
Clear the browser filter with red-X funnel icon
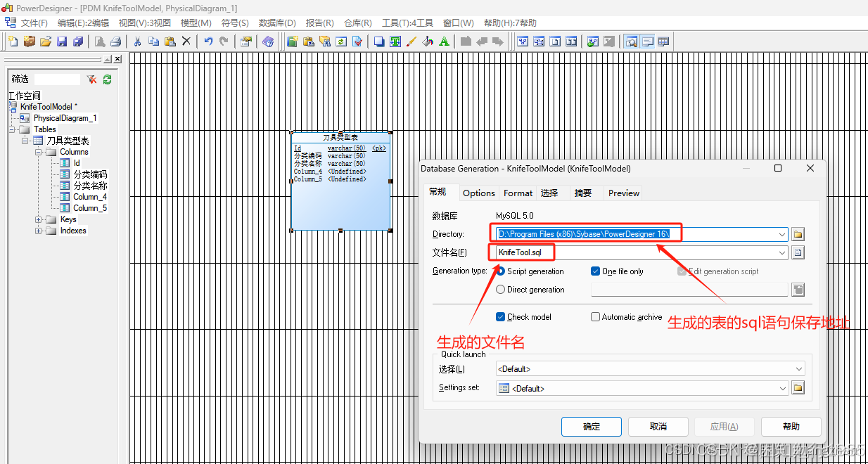click(92, 79)
